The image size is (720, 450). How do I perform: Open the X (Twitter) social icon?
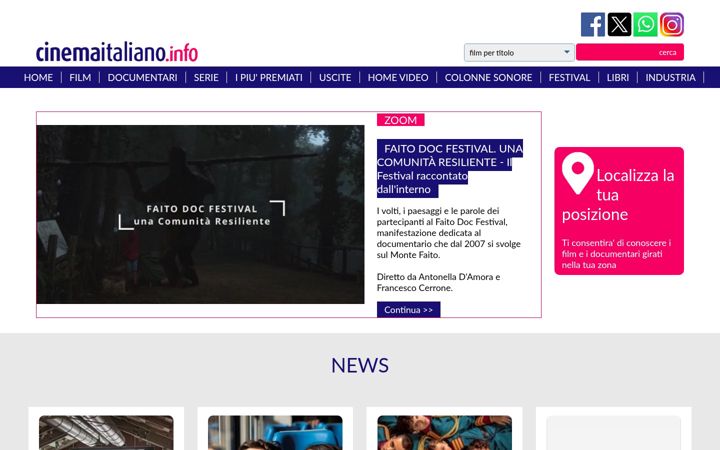point(619,24)
